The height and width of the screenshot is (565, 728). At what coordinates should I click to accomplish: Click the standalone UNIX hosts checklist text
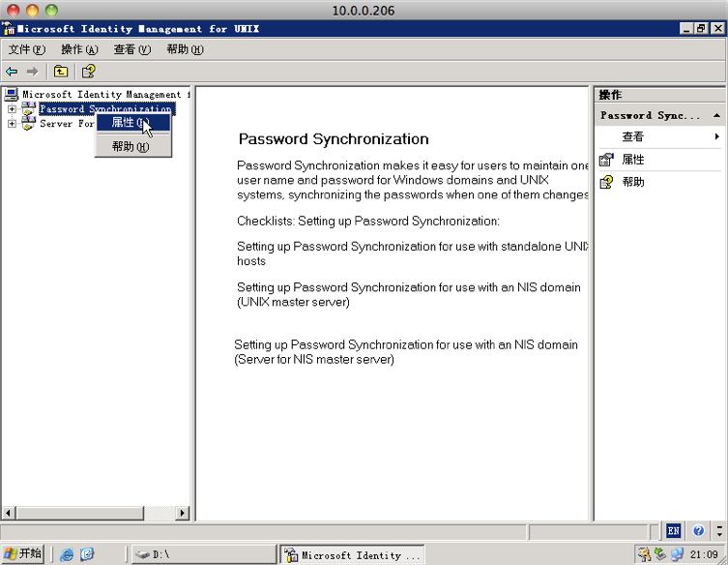(x=413, y=253)
